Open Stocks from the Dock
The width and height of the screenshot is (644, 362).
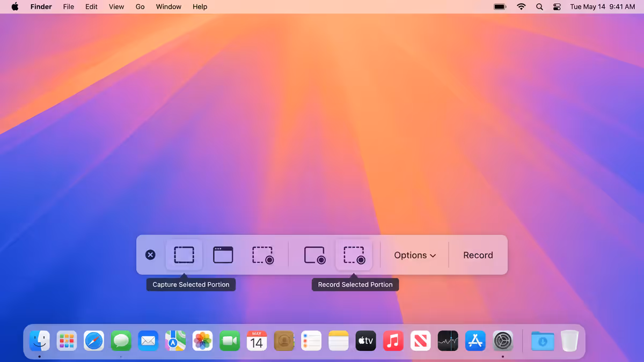click(x=448, y=341)
